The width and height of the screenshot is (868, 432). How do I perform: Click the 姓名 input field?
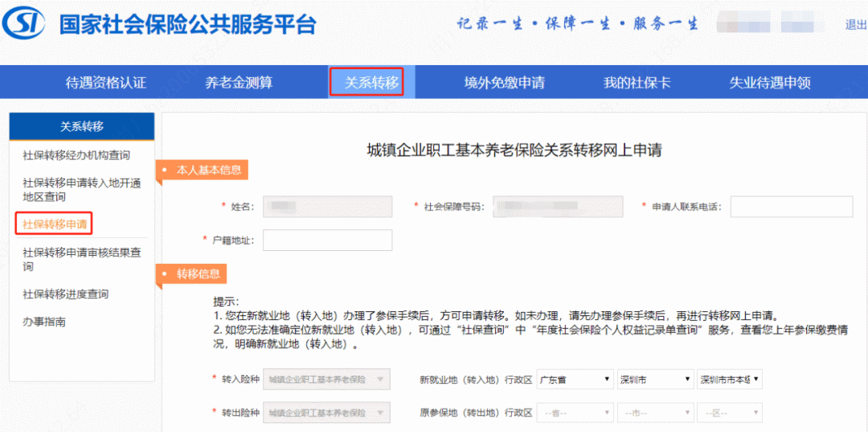pyautogui.click(x=328, y=207)
